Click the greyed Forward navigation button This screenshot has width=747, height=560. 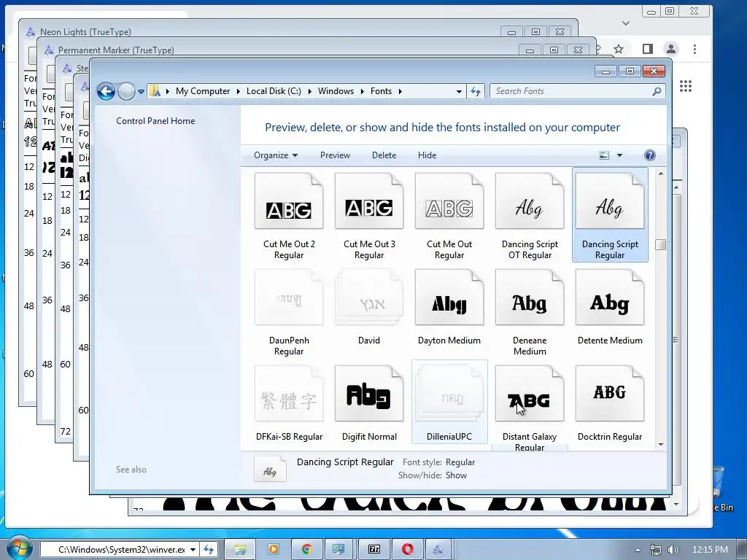(126, 91)
